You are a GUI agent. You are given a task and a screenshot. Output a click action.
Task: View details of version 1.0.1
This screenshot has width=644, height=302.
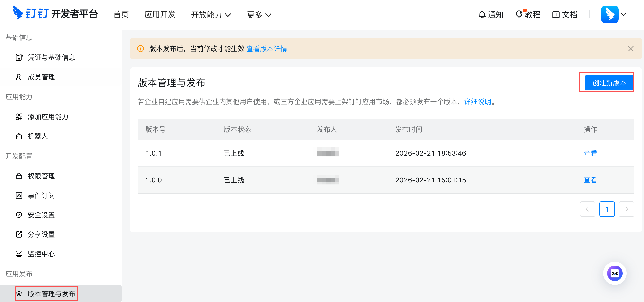tap(590, 153)
